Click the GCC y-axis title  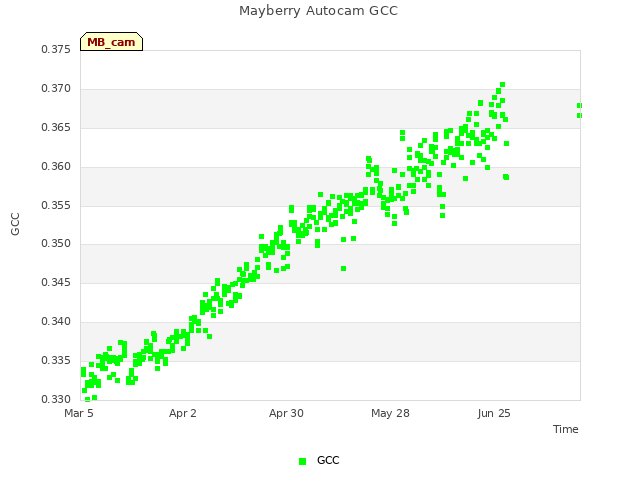pos(15,224)
